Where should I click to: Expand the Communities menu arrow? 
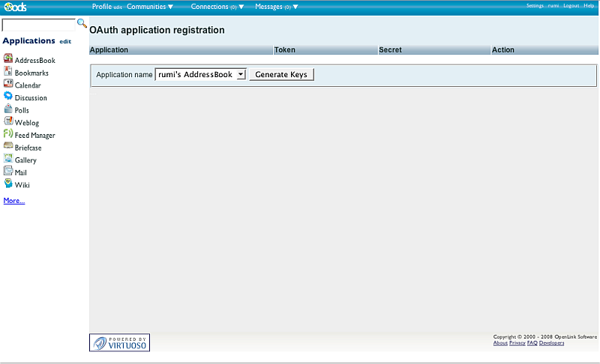coord(171,7)
